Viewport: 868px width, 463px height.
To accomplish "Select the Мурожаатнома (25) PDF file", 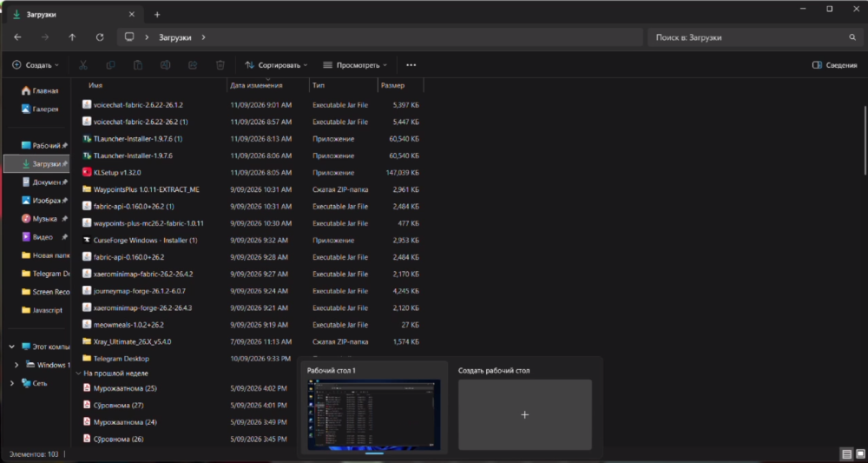I will [120, 388].
